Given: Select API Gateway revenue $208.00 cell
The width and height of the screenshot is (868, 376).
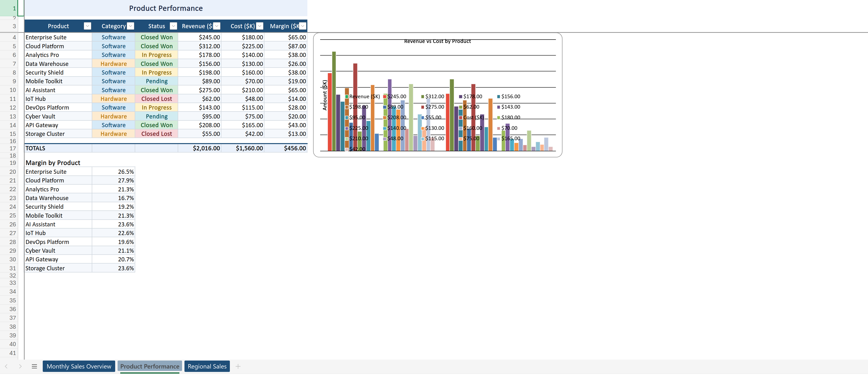Looking at the screenshot, I should [199, 125].
